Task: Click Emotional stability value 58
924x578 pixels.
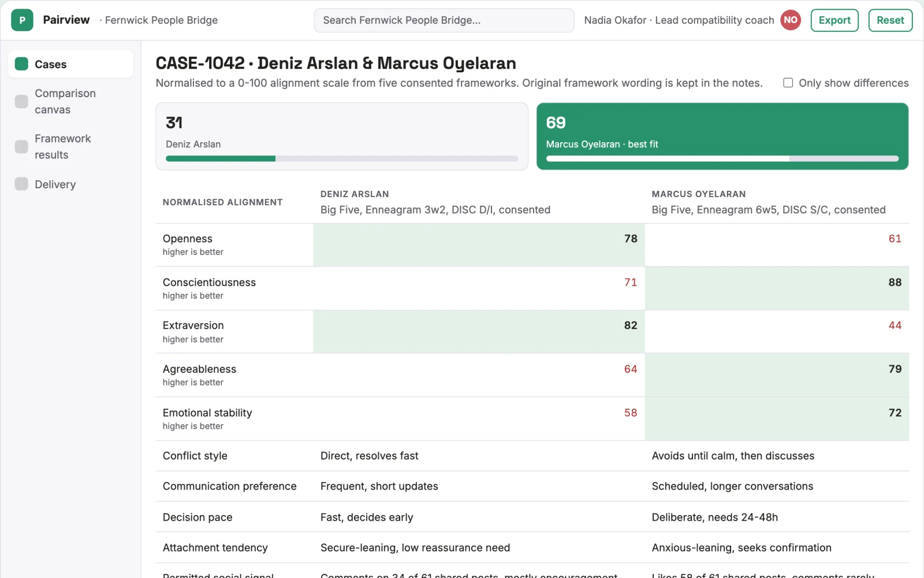Action: point(631,413)
